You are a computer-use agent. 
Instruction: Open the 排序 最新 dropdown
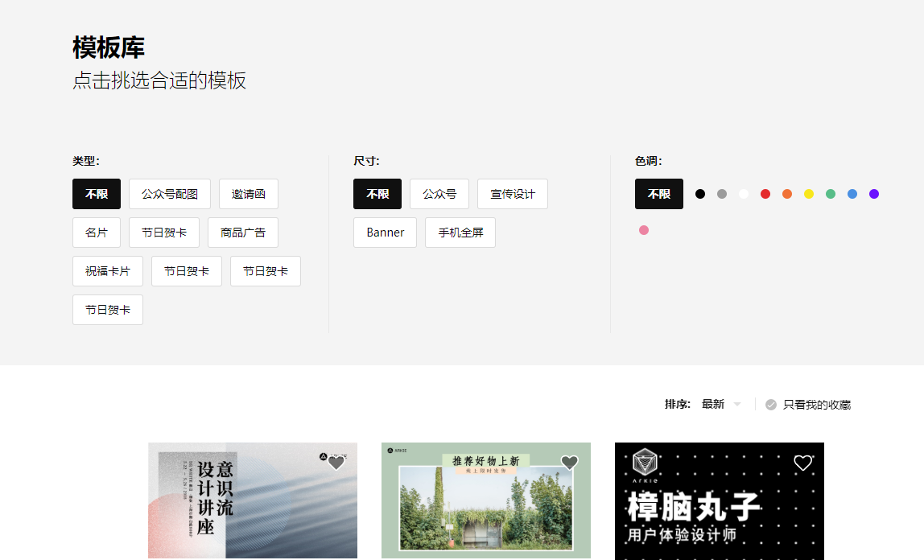(x=721, y=404)
